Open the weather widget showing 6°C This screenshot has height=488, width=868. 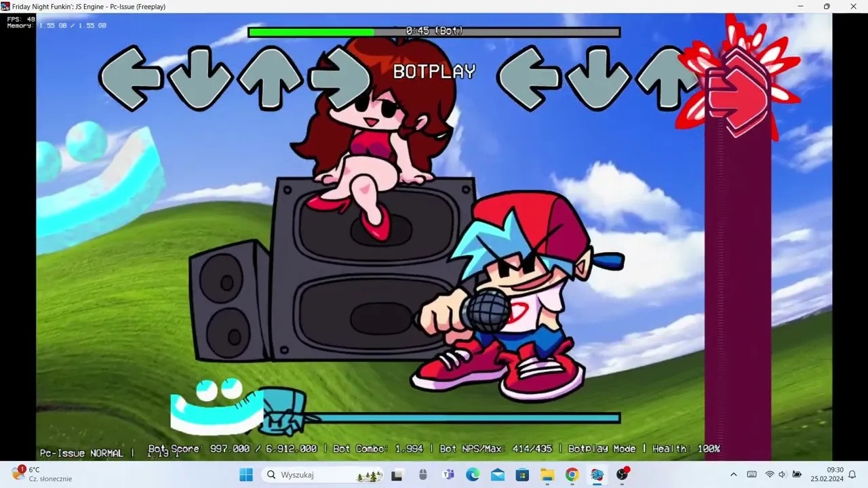[42, 474]
